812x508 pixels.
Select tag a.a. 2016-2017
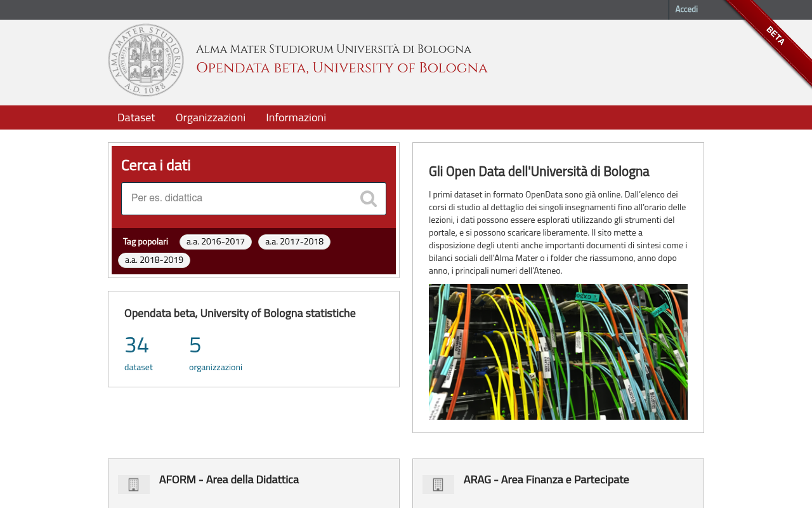point(216,242)
